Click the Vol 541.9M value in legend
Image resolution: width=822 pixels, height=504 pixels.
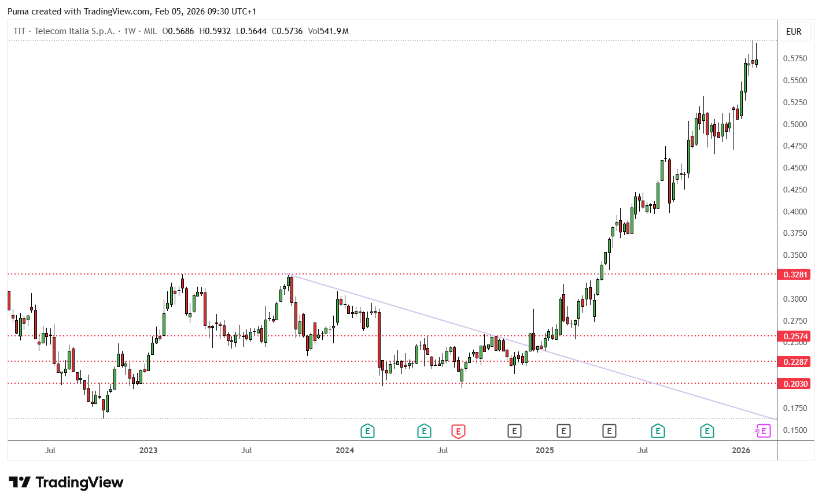(x=328, y=31)
